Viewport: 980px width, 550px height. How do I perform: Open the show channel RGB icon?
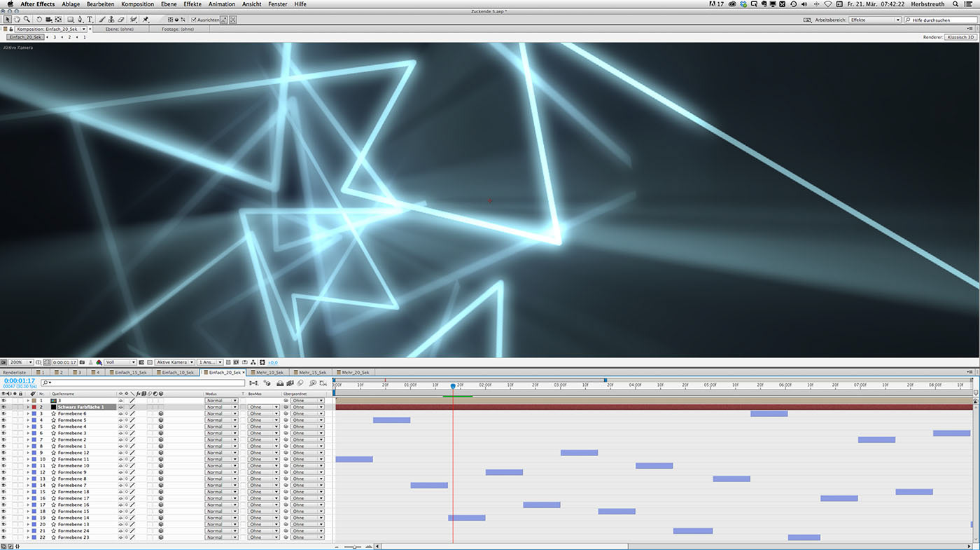[x=99, y=362]
